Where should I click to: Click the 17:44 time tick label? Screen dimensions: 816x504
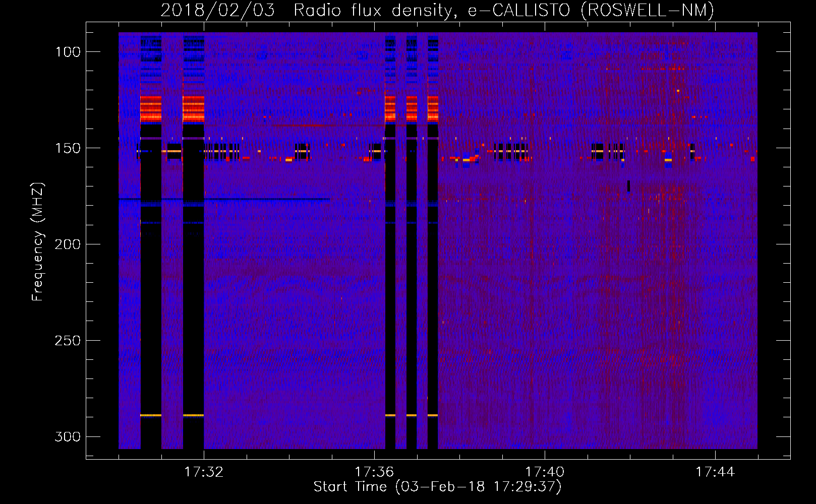coord(715,472)
